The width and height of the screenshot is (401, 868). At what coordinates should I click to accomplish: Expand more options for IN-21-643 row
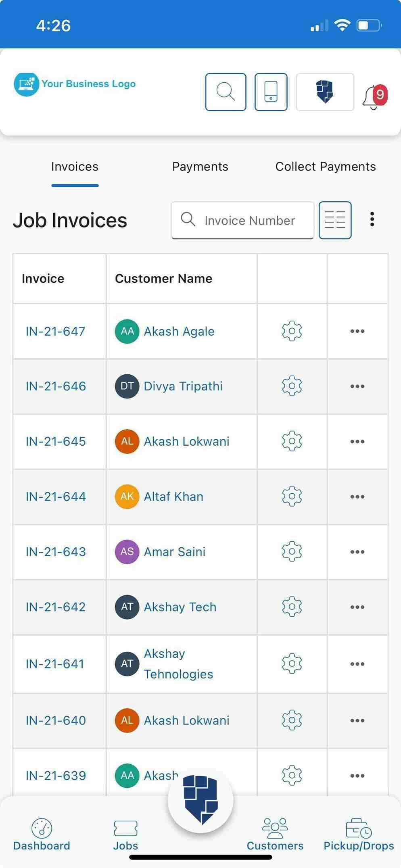(357, 552)
